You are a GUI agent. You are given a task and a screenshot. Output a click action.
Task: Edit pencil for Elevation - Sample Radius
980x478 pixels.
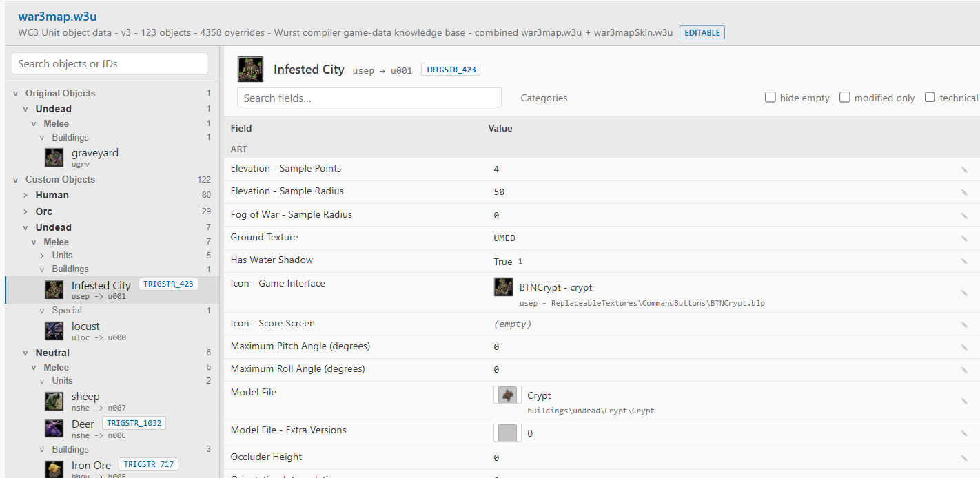[x=964, y=192]
